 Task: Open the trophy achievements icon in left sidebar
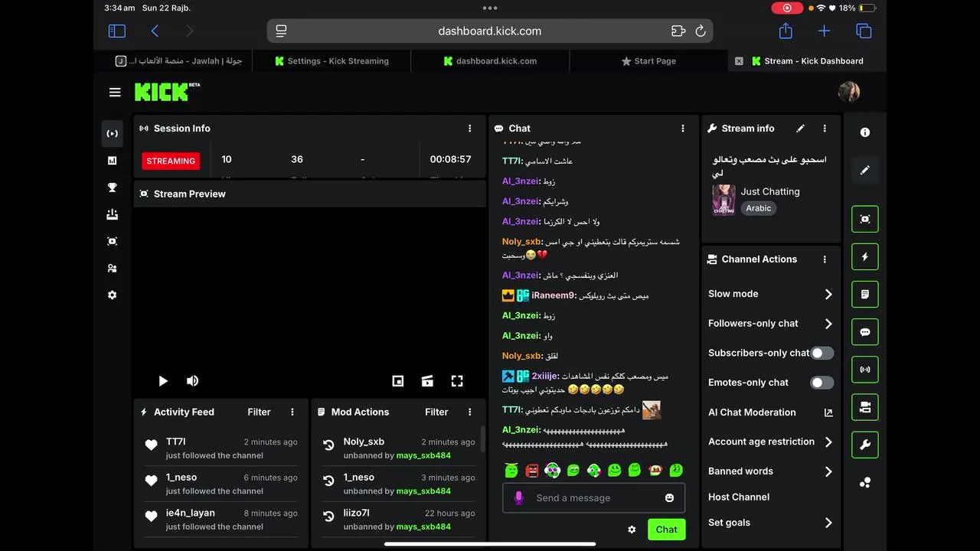click(113, 187)
